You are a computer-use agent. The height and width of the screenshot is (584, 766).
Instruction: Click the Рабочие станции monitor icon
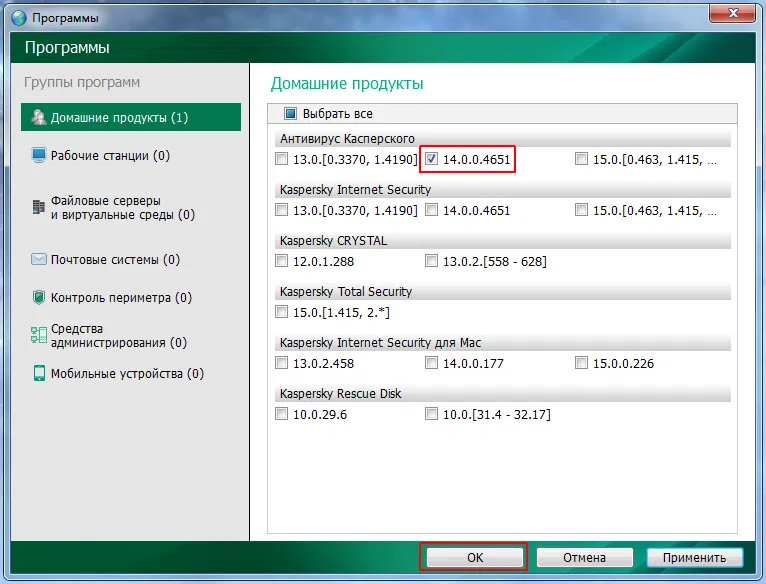(x=39, y=155)
